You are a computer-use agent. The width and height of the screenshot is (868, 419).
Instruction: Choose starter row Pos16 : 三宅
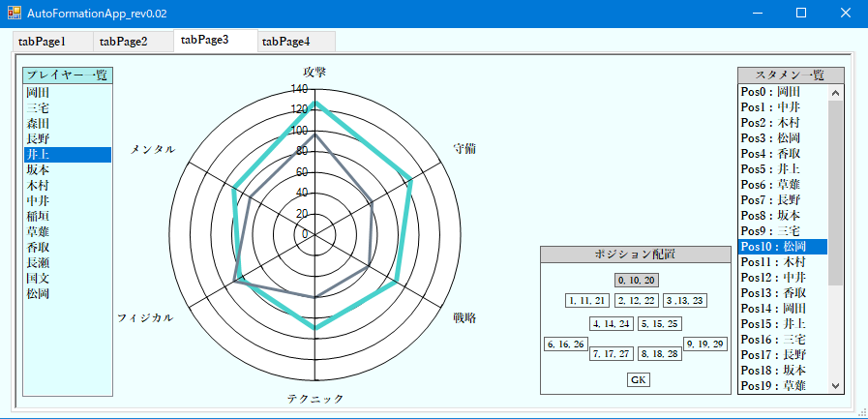coord(783,340)
